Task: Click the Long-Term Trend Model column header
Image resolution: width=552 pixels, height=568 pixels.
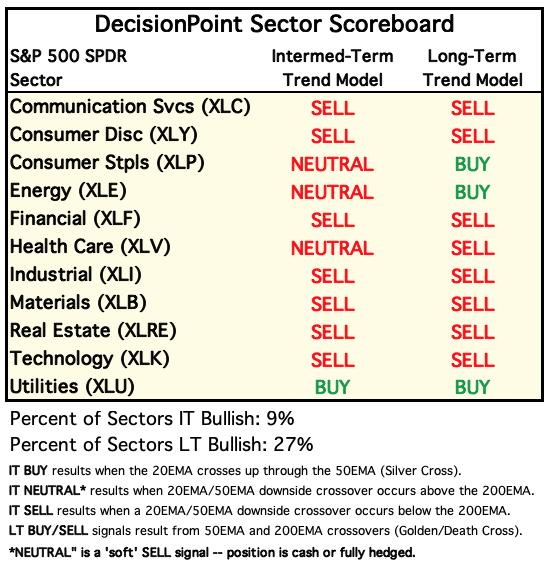Action: coord(473,68)
